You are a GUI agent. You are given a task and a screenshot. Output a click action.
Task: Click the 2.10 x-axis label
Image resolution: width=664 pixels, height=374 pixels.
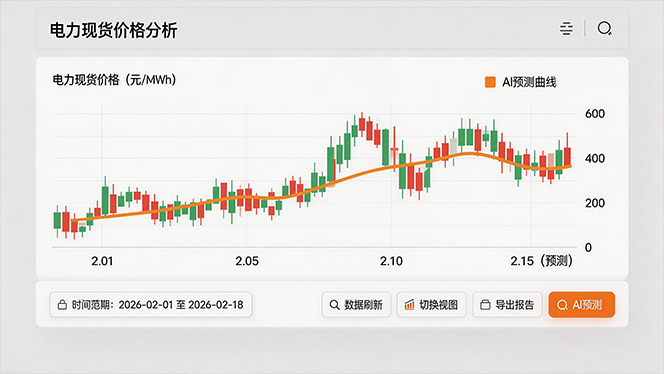391,261
